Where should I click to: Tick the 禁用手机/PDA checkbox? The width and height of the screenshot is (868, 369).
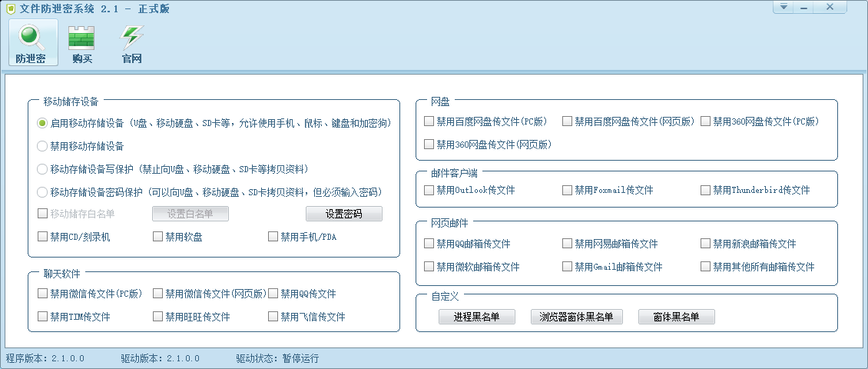273,237
